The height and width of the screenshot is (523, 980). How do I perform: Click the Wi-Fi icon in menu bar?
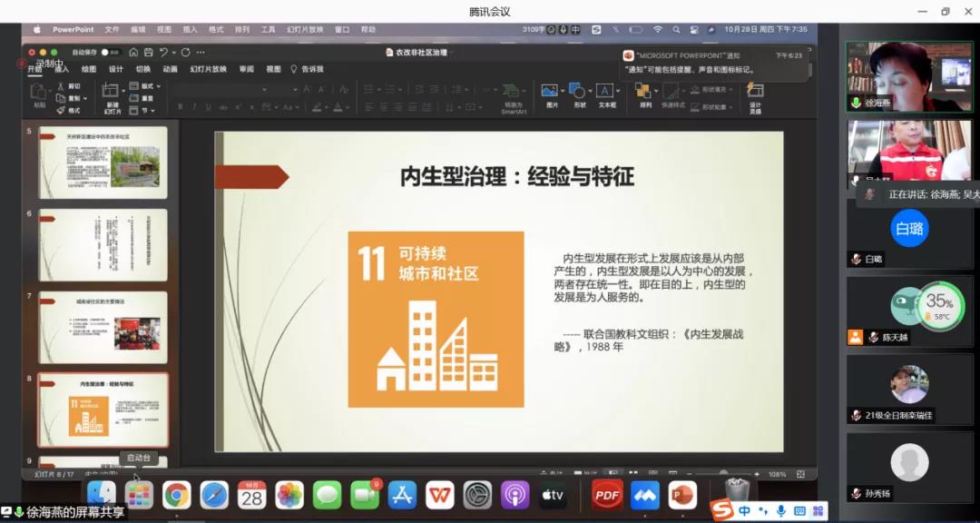point(658,29)
